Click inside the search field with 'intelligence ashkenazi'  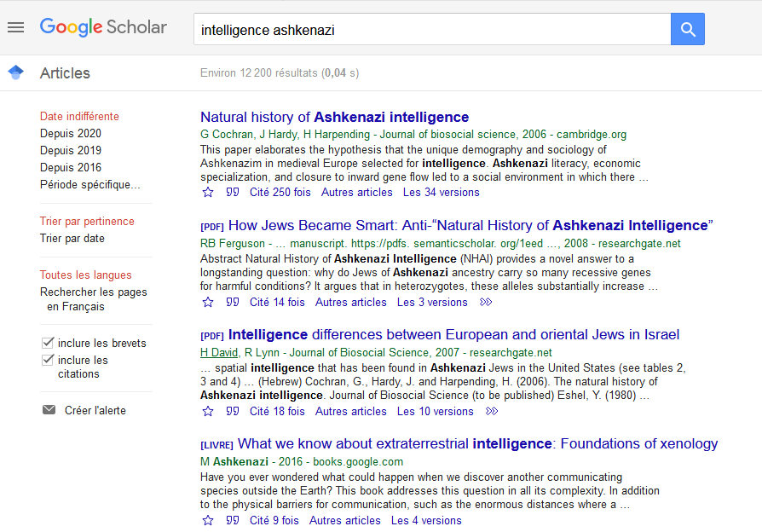[432, 29]
